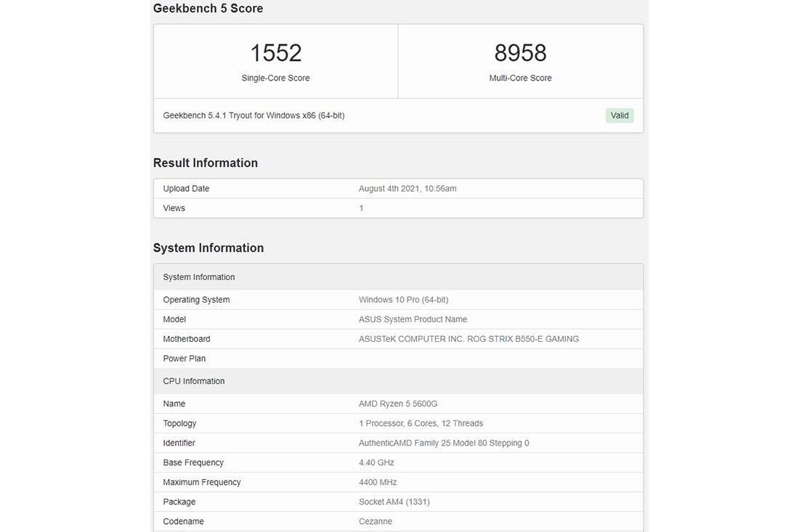Click the green Valid badge
This screenshot has height=532, width=799.
click(619, 115)
